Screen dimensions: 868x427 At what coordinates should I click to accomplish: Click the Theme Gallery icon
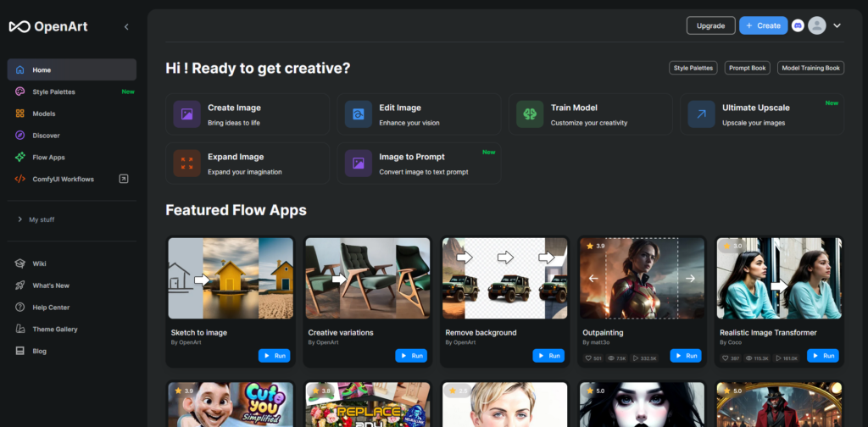[20, 329]
